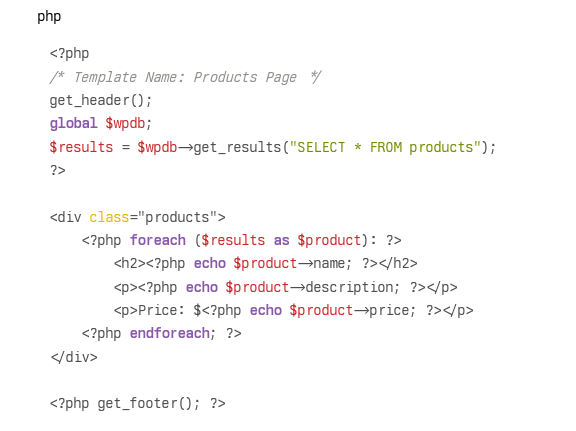576x431 pixels.
Task: Click the closing </div> tag
Action: click(x=74, y=357)
